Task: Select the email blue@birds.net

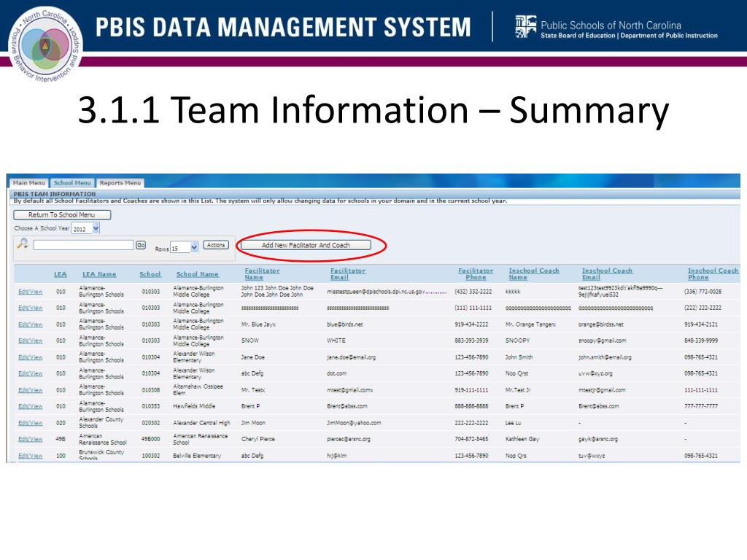Action: (345, 324)
